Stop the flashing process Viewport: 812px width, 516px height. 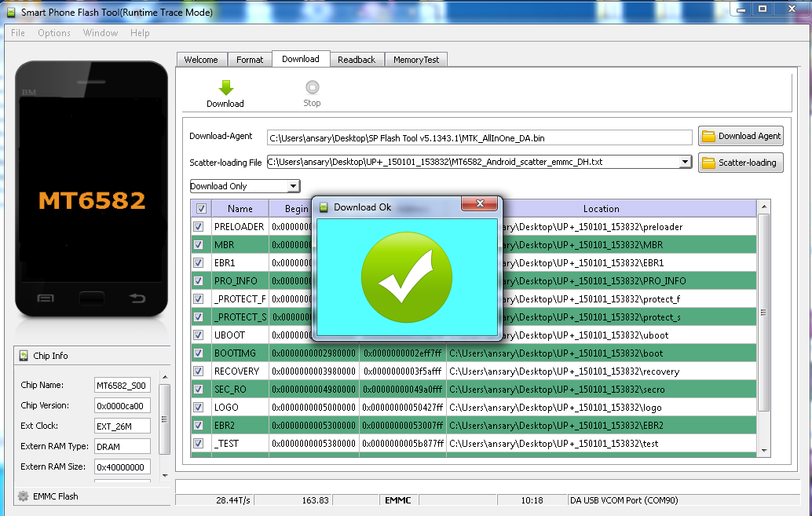[x=312, y=93]
